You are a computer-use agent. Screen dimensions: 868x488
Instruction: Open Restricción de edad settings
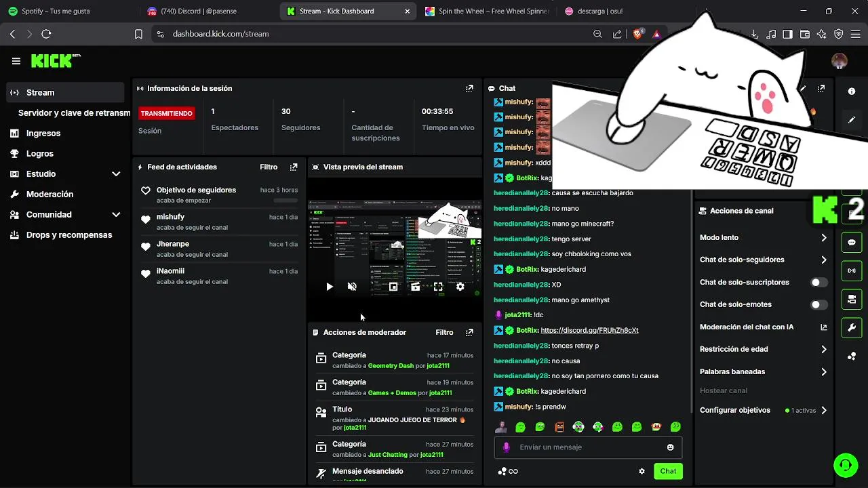tap(764, 349)
